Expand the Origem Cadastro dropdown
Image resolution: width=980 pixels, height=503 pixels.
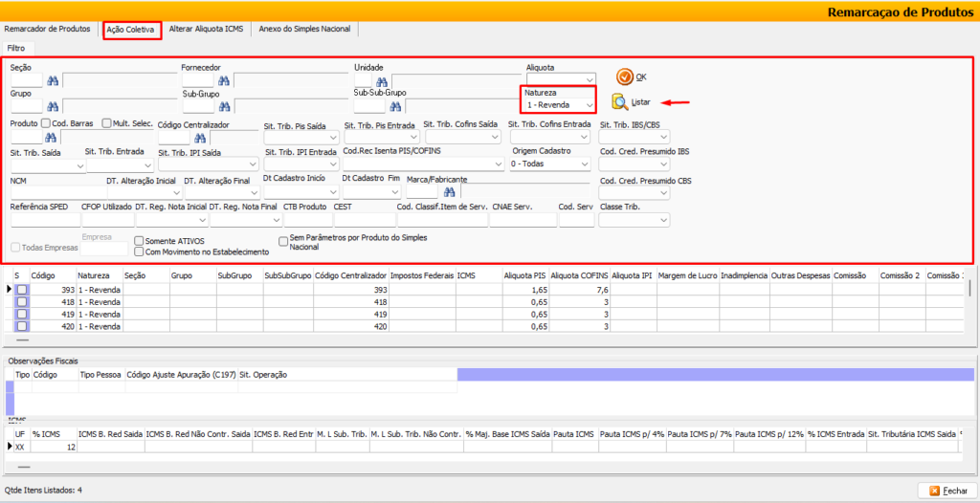(550, 164)
